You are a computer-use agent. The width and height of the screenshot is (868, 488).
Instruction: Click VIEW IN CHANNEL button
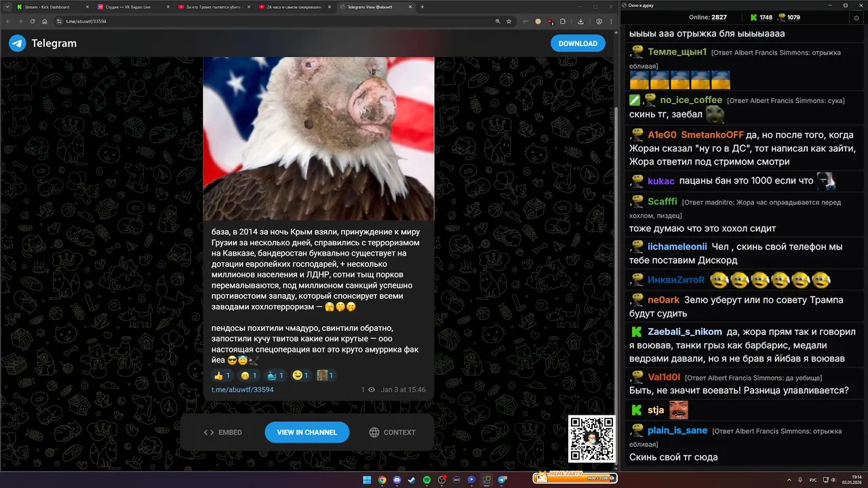pyautogui.click(x=307, y=432)
